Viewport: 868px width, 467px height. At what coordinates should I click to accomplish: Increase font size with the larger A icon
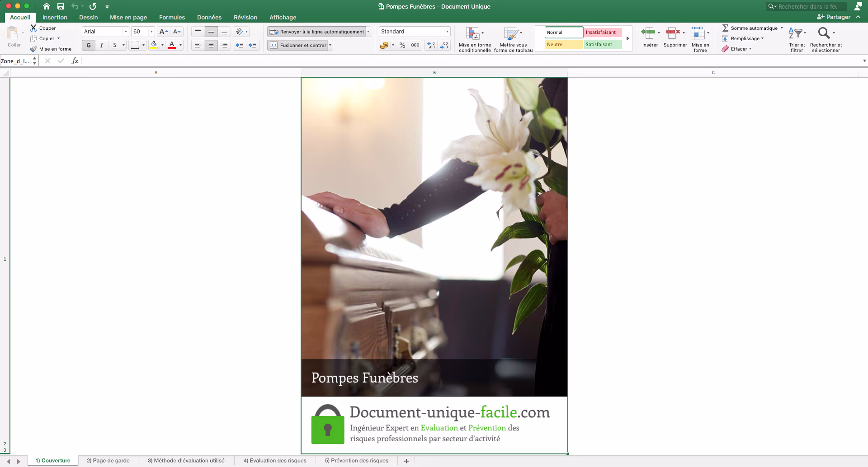(164, 32)
